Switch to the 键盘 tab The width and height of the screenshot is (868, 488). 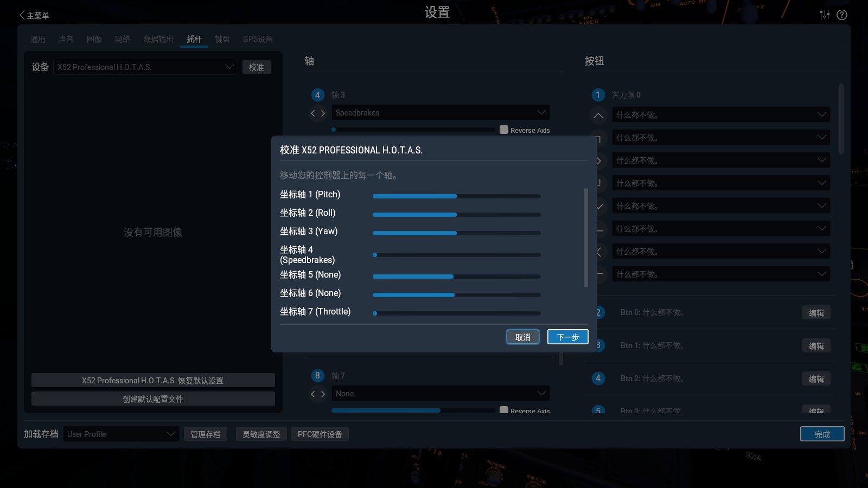222,39
